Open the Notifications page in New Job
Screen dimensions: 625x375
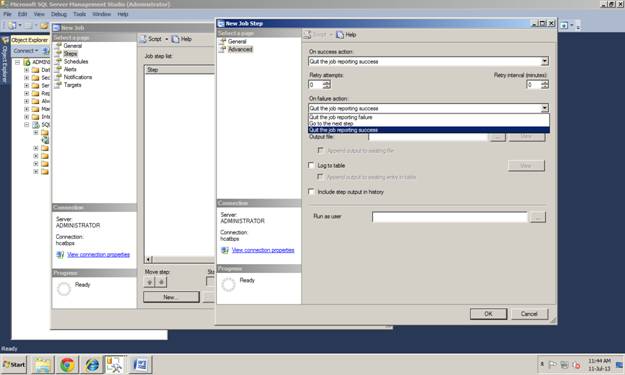pos(78,77)
